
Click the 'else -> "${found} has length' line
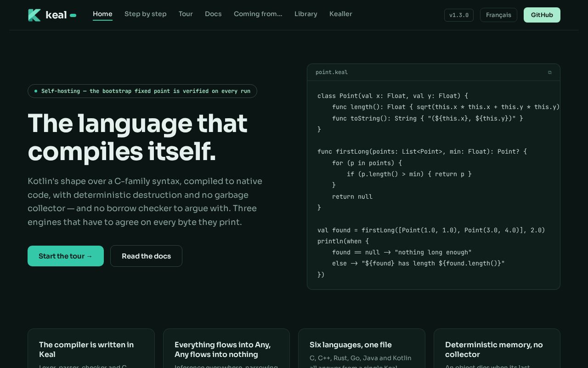(418, 263)
